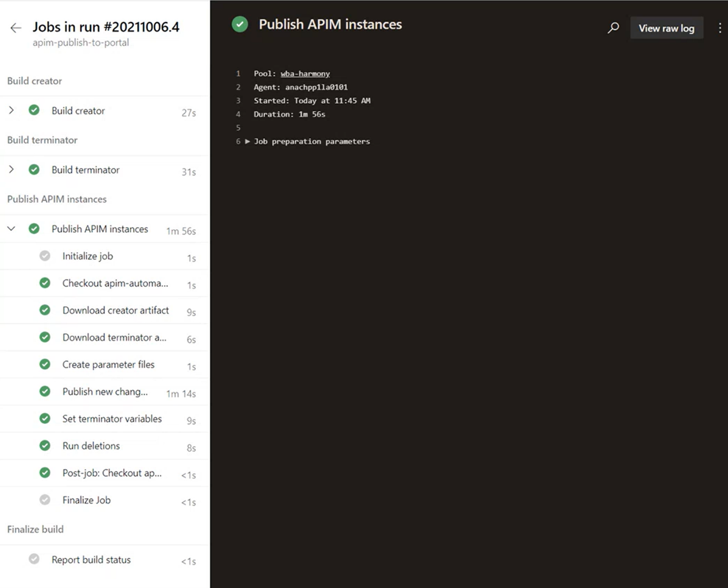Collapse the Publish APIM instances job
The height and width of the screenshot is (588, 728).
pyautogui.click(x=11, y=229)
